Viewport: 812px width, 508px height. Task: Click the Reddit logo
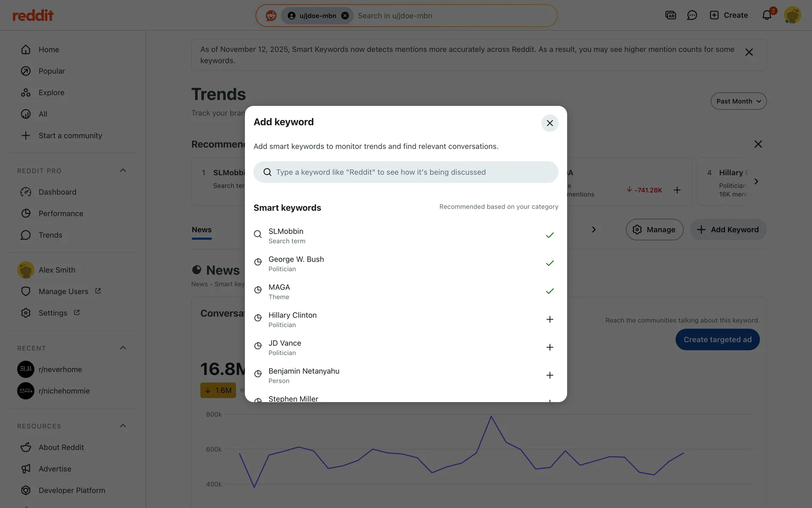33,16
